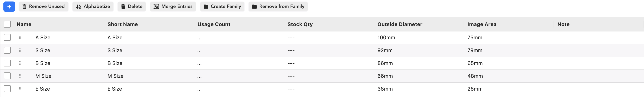Click the Remove Unused button
The image size is (644, 97).
click(44, 7)
